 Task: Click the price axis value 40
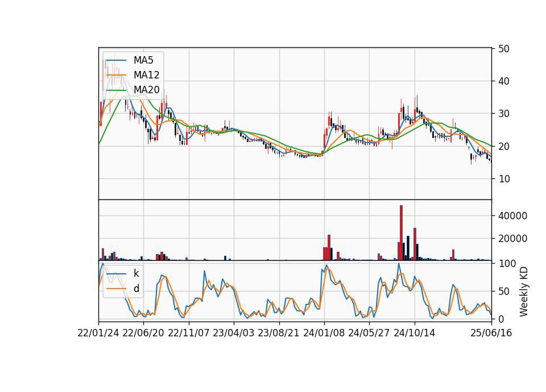pos(504,81)
